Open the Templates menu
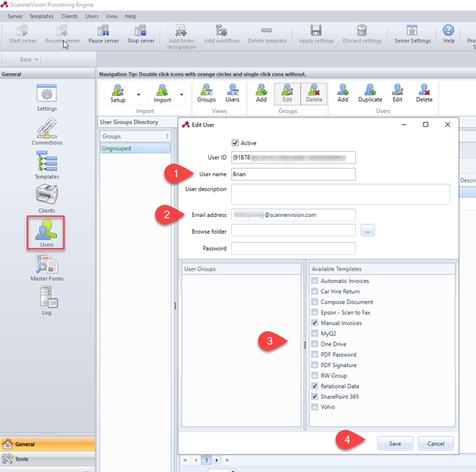476x472 pixels. (41, 16)
